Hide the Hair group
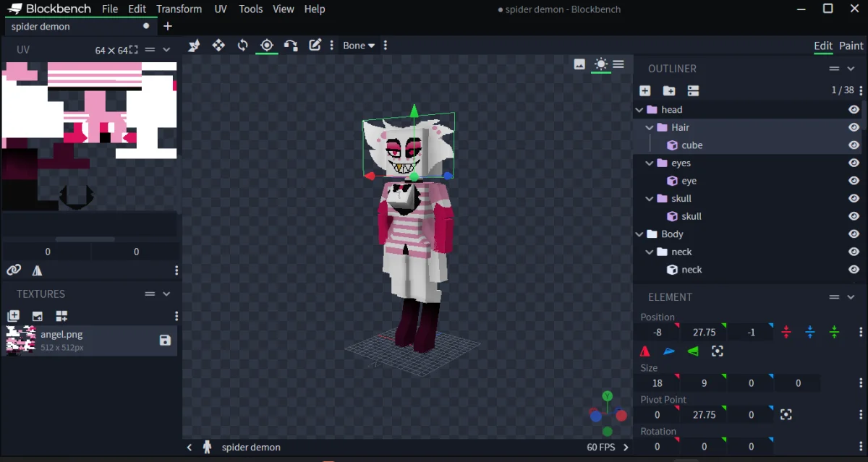This screenshot has width=868, height=462. [x=854, y=127]
